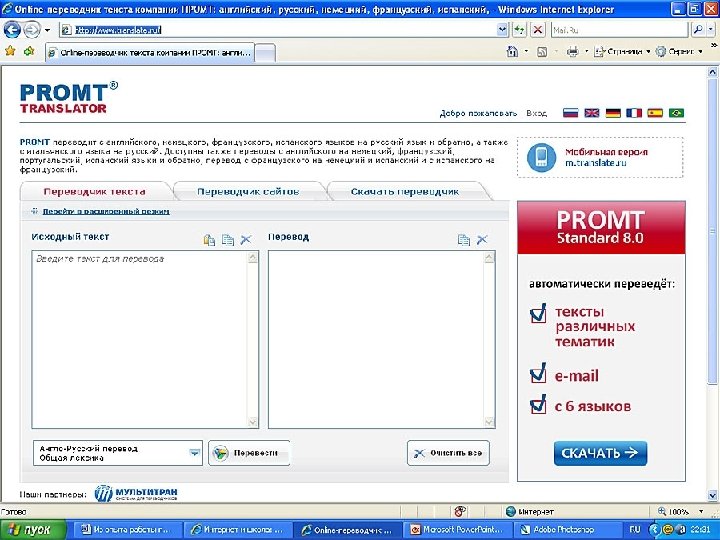This screenshot has width=720, height=540.
Task: Open a new blank browser tab
Action: click(265, 53)
